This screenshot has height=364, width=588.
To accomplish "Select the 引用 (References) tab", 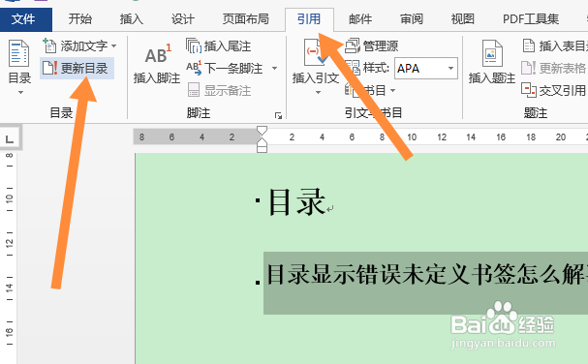I will (309, 19).
